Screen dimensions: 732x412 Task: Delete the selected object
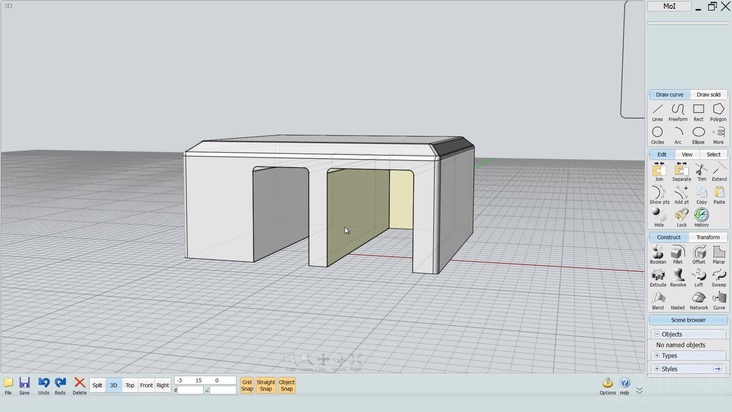click(x=79, y=386)
